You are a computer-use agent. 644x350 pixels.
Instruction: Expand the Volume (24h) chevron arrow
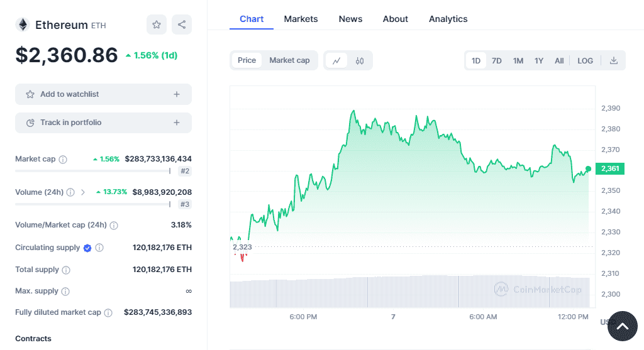coord(83,192)
